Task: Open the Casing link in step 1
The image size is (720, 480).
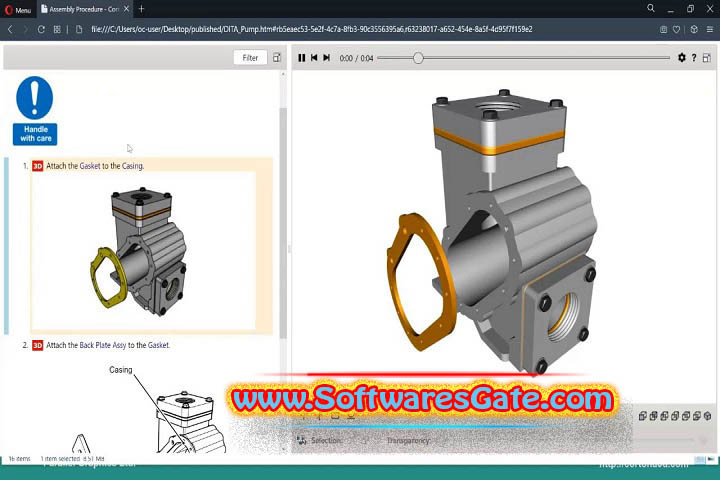Action: pyautogui.click(x=132, y=166)
